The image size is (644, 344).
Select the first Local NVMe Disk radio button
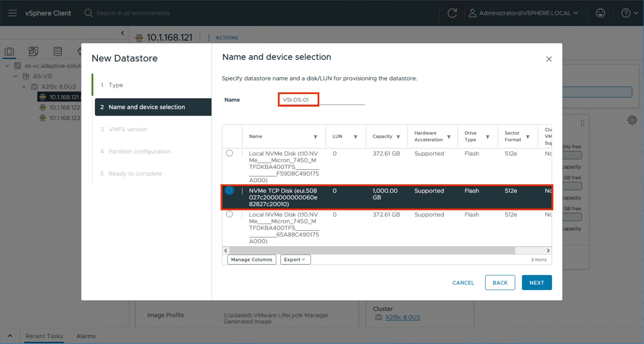tap(229, 153)
